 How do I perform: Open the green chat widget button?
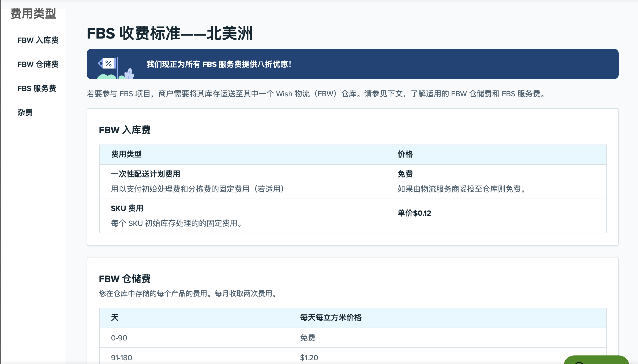coord(596,360)
